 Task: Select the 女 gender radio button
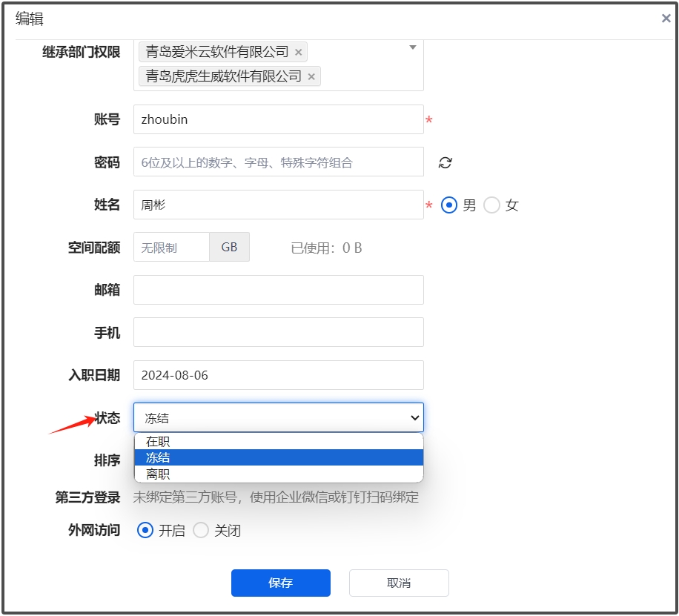(491, 205)
